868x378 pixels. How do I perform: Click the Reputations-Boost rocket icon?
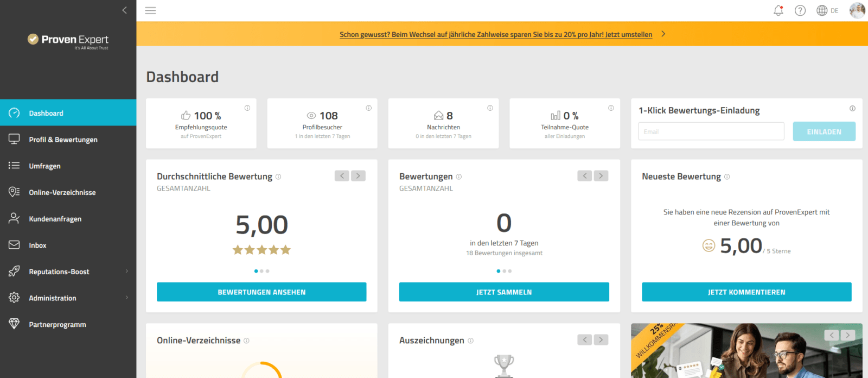(x=14, y=272)
